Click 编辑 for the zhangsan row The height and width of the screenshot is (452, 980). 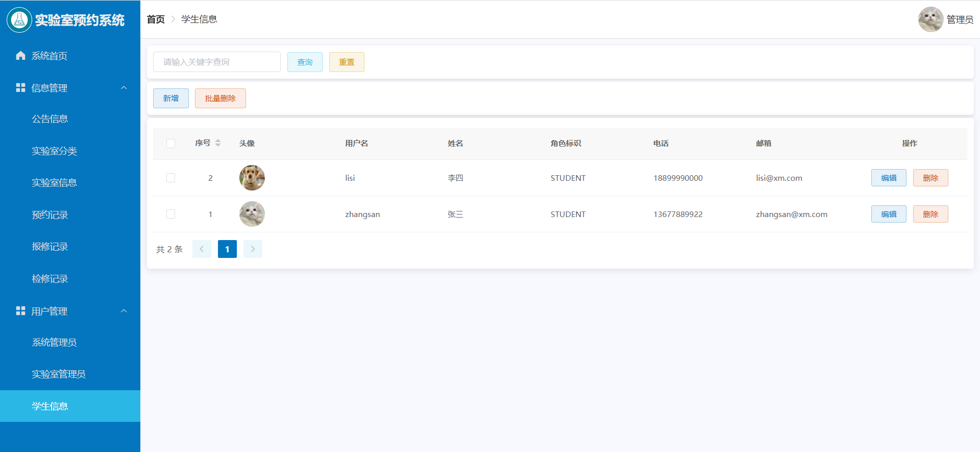889,214
